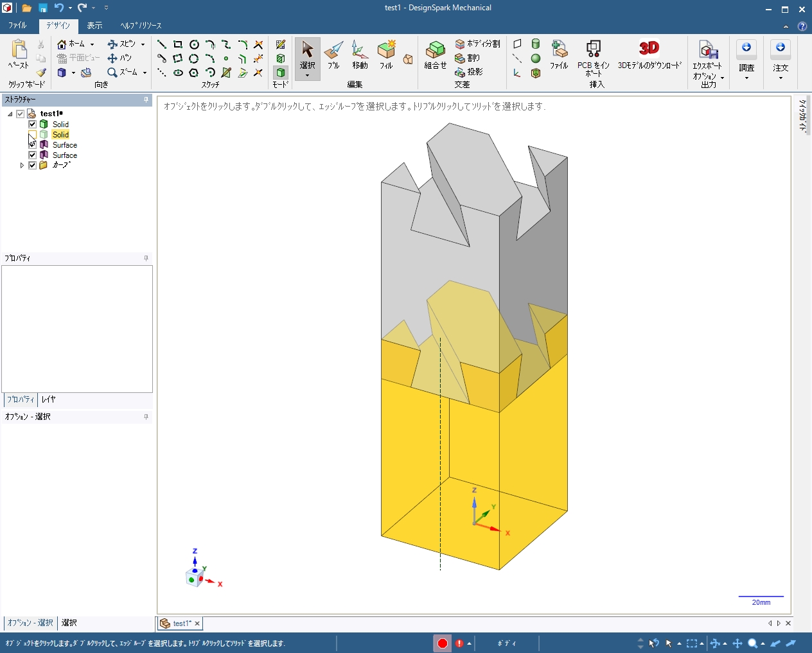Click the red record button in status bar
Viewport: 812px width, 653px height.
click(443, 643)
